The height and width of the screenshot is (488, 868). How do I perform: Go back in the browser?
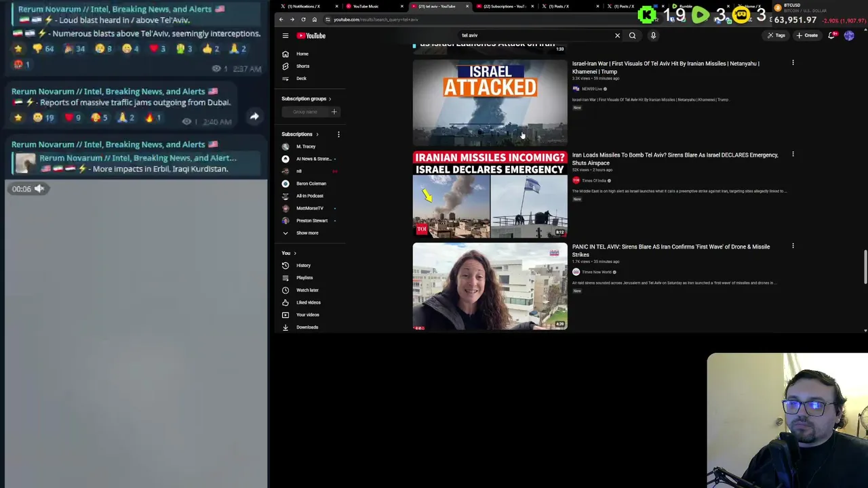tap(281, 19)
